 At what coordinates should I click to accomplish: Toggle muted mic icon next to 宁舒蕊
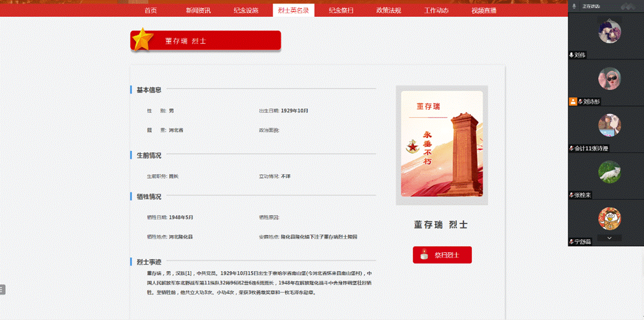point(572,241)
